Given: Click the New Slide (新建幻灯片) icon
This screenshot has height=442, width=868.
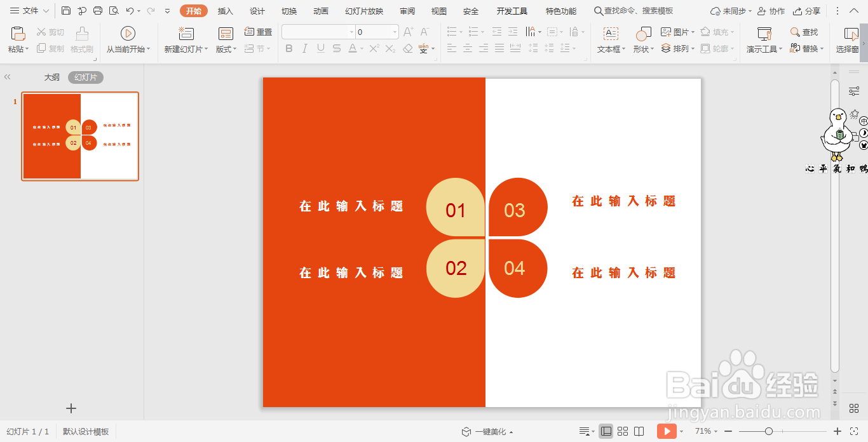Looking at the screenshot, I should pyautogui.click(x=186, y=34).
